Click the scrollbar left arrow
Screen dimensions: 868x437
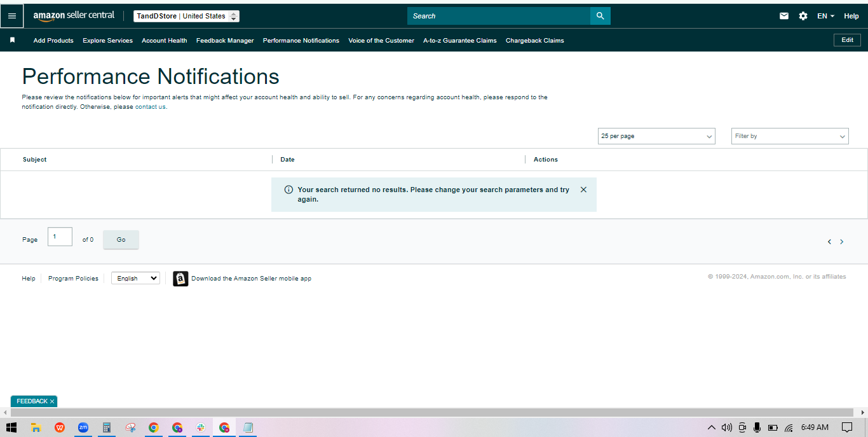pos(5,413)
